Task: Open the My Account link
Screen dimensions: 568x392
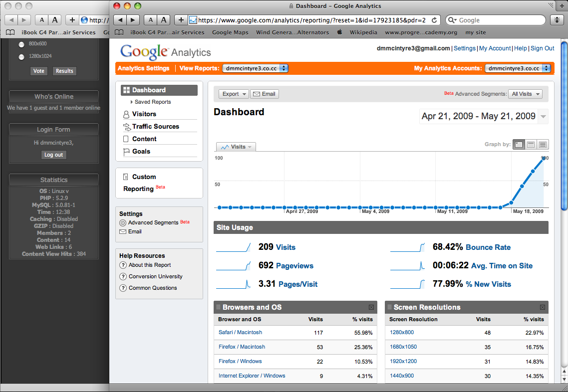Action: [x=495, y=48]
